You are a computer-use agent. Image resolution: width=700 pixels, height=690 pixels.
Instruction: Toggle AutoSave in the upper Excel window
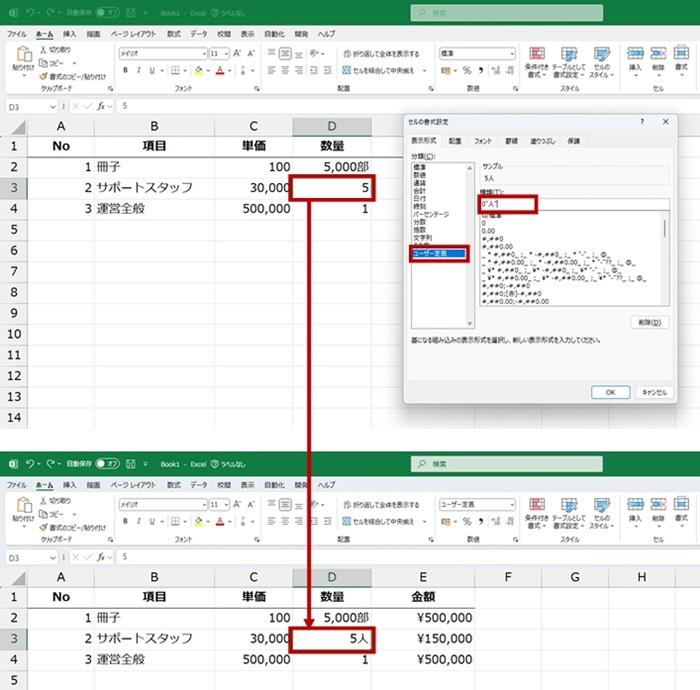tap(106, 13)
